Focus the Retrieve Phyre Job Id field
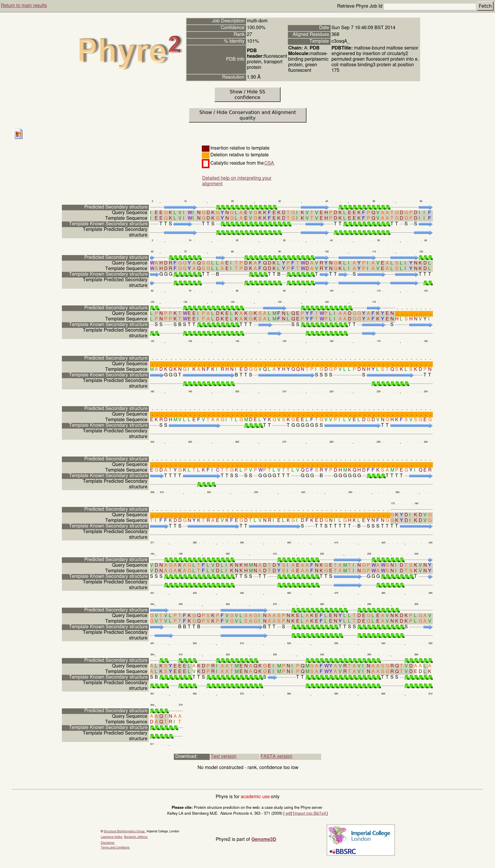 point(429,6)
